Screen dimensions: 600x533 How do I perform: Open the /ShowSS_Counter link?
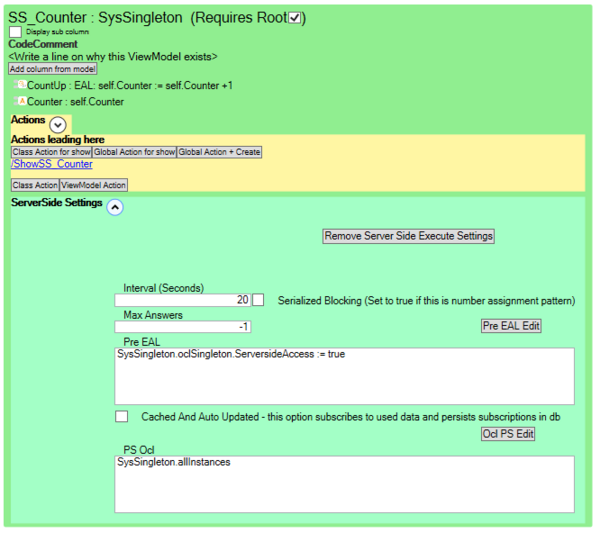tap(52, 164)
